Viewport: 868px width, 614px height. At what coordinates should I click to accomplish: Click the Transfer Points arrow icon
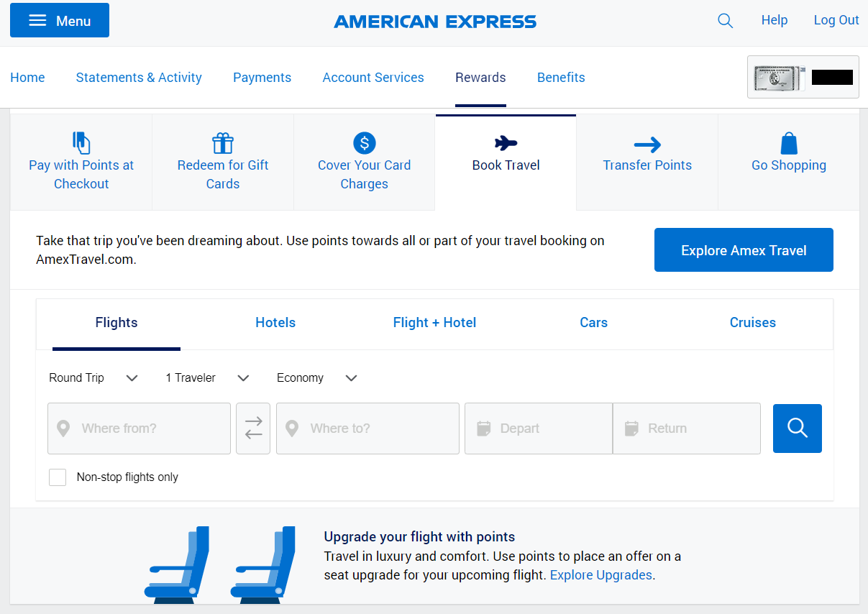tap(647, 145)
